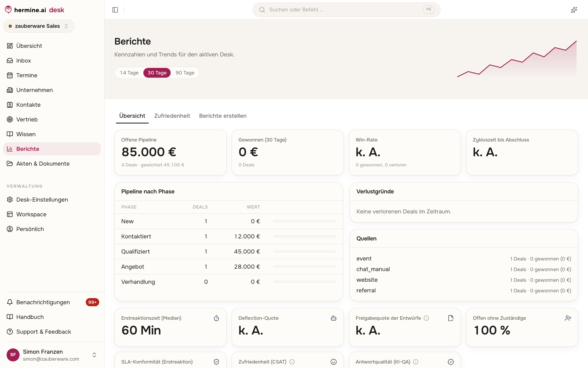Select the 90 Tage time range
Viewport: 588px width, 368px height.
pos(185,73)
